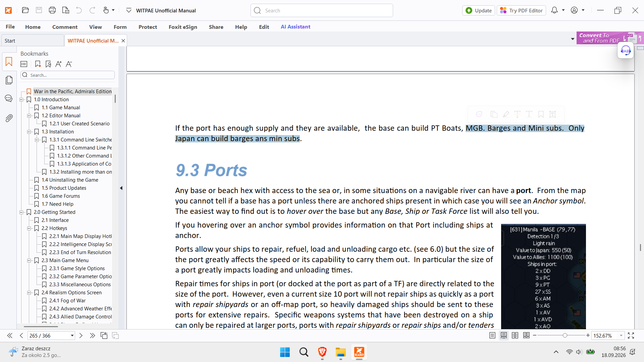The image size is (644, 362).
Task: Save the document with the disk icon
Action: pyautogui.click(x=39, y=10)
